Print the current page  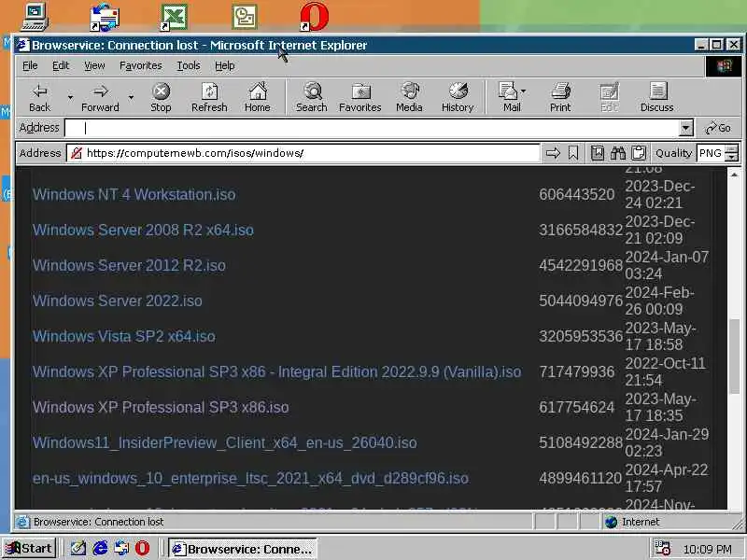(560, 98)
